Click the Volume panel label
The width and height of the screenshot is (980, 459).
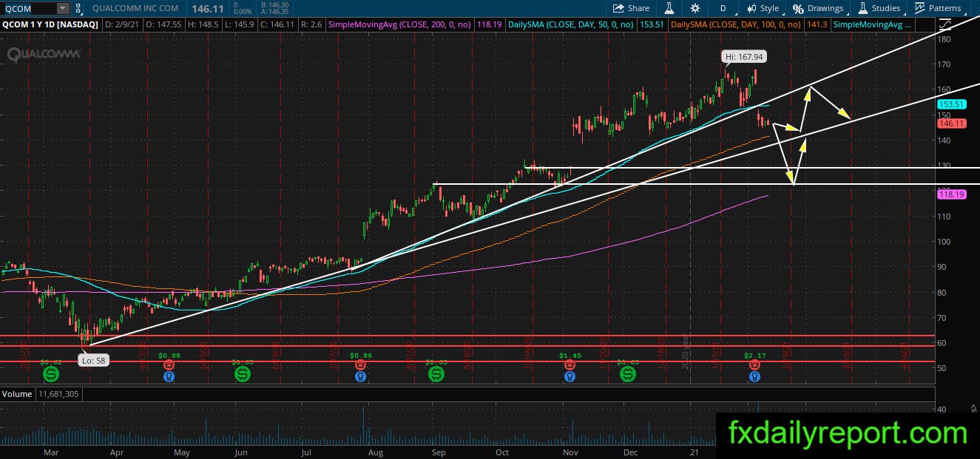(x=17, y=395)
